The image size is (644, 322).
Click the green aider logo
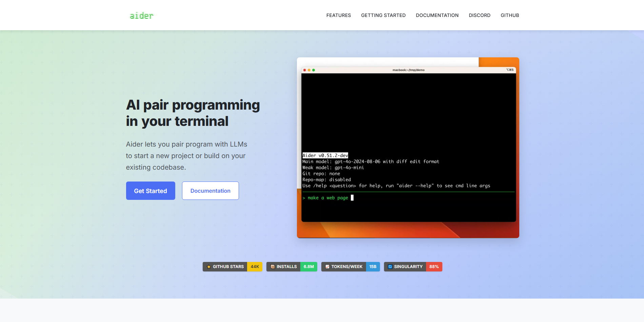coord(142,16)
